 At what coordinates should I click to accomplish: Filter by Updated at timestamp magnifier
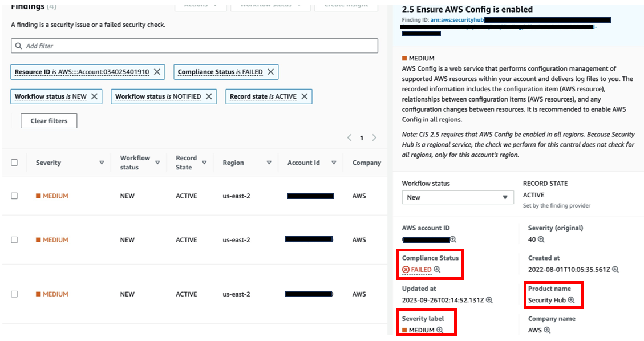point(489,300)
